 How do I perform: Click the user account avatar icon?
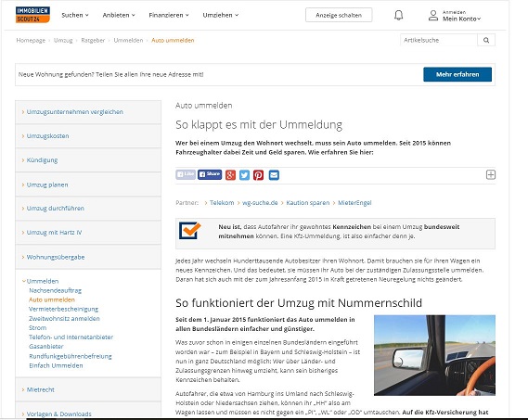point(433,16)
